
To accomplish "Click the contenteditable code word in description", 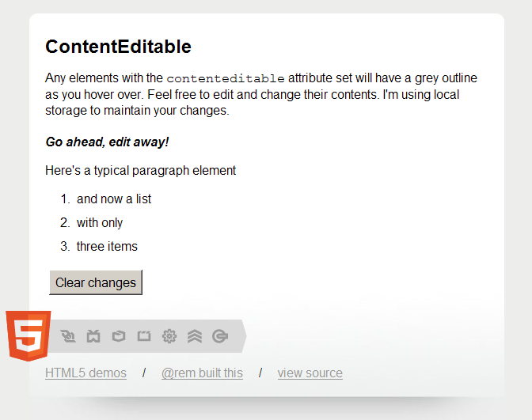I will pos(226,79).
